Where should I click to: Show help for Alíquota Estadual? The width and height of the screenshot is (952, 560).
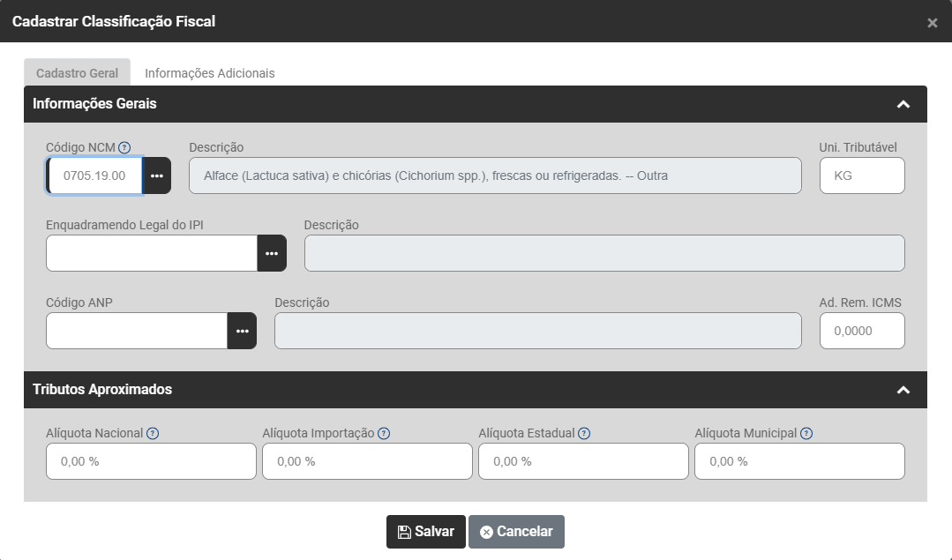(584, 433)
